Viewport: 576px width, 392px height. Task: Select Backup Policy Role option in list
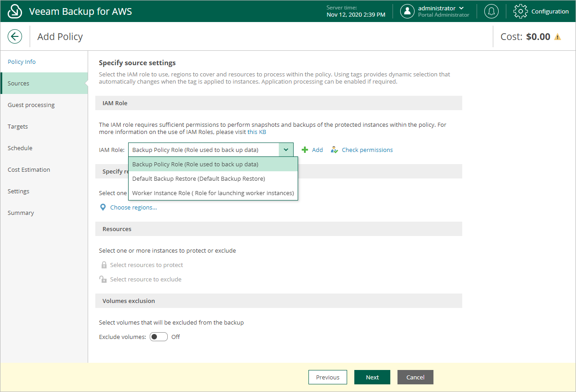213,164
